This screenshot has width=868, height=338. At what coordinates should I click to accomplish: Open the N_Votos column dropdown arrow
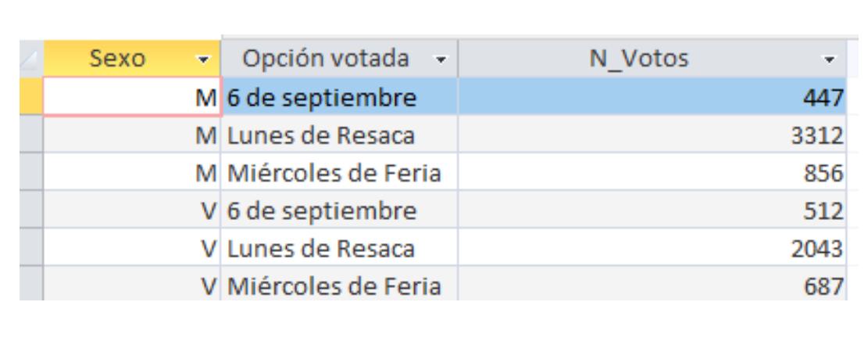tap(829, 59)
